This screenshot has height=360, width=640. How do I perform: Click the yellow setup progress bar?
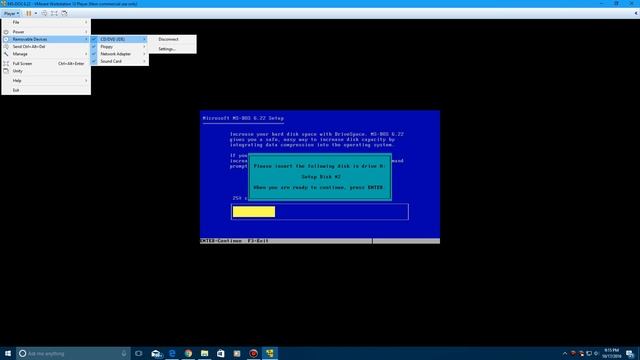click(254, 211)
